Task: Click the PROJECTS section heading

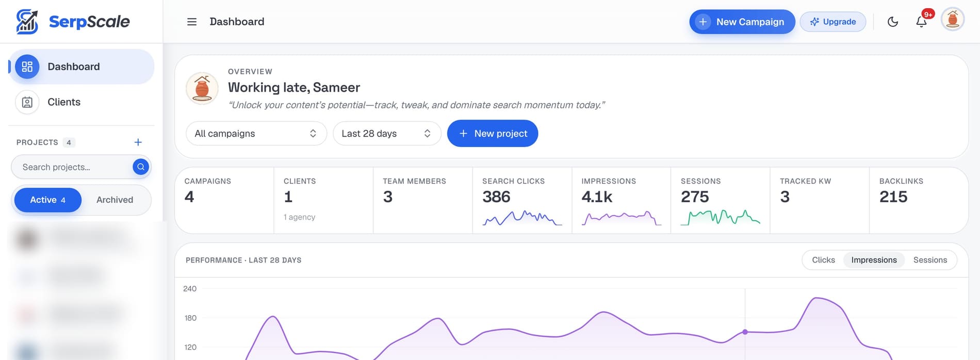Action: coord(37,142)
